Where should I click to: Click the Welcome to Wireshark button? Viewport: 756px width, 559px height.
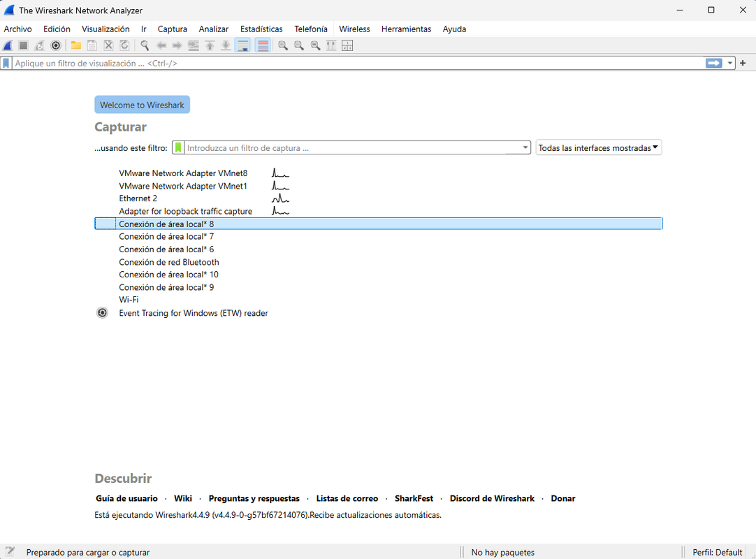[143, 105]
